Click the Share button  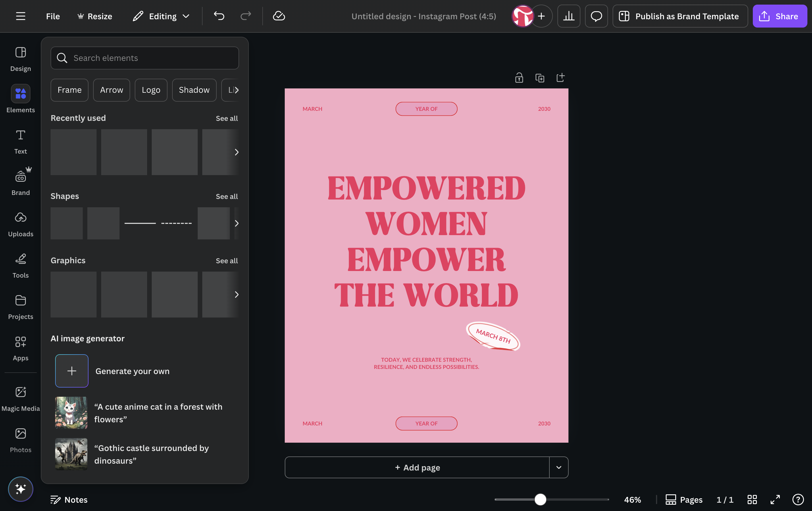(780, 16)
